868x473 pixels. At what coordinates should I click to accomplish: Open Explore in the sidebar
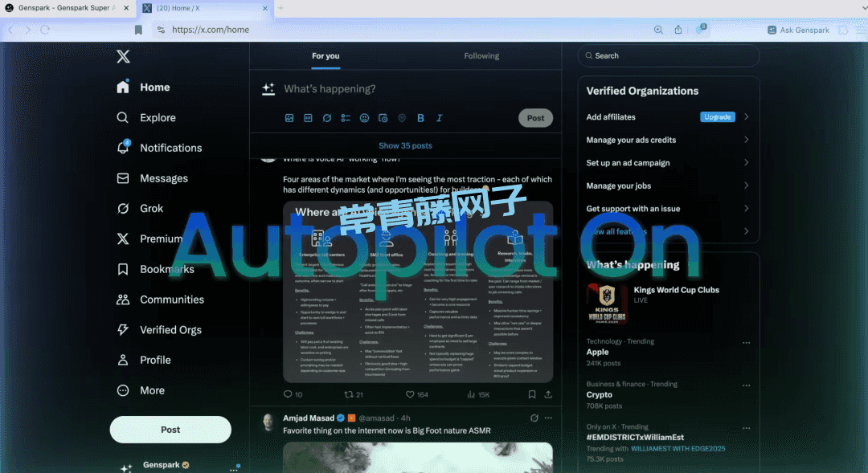[146, 118]
